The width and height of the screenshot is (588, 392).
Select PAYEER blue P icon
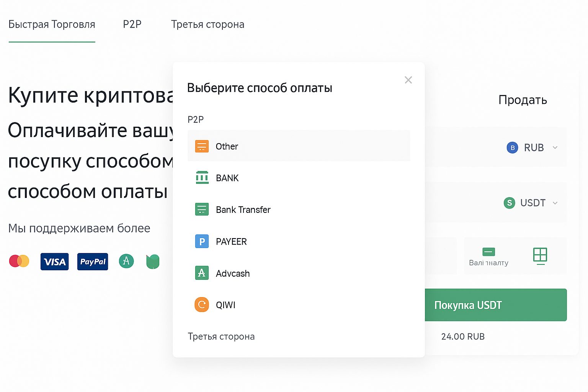202,242
